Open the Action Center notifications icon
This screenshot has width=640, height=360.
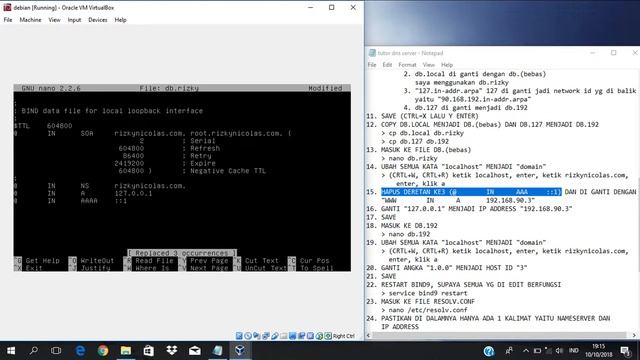(626, 351)
